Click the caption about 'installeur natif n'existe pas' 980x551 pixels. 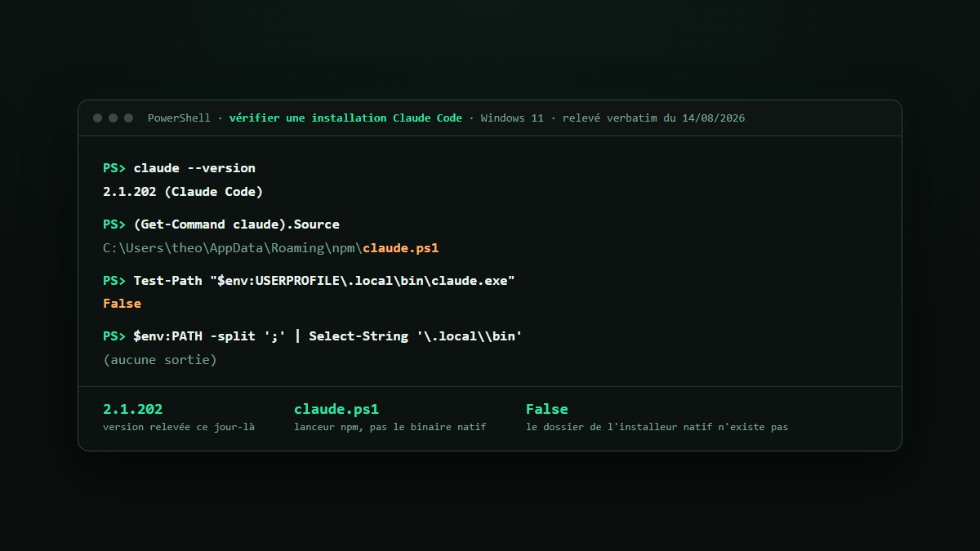point(657,427)
